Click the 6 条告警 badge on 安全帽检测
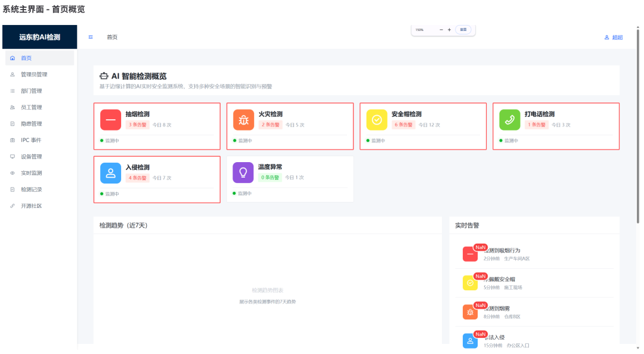The height and width of the screenshot is (354, 644). 404,125
